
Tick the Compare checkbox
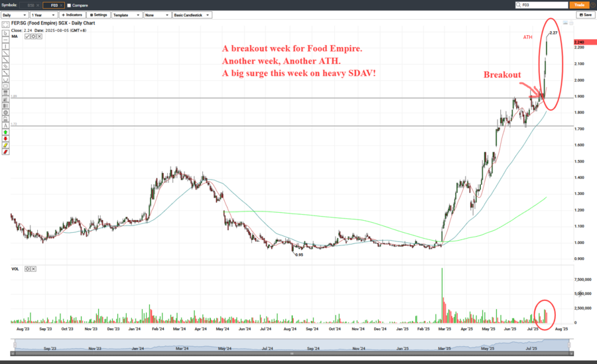(x=69, y=5)
